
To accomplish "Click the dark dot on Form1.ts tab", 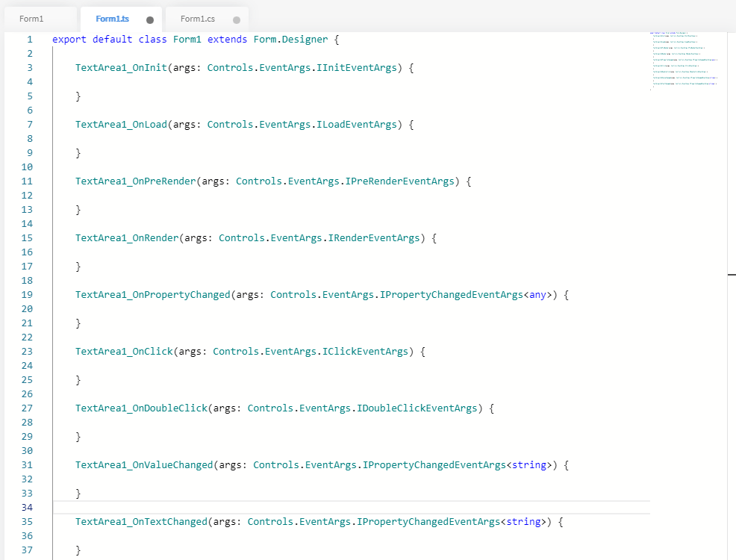I will click(150, 20).
